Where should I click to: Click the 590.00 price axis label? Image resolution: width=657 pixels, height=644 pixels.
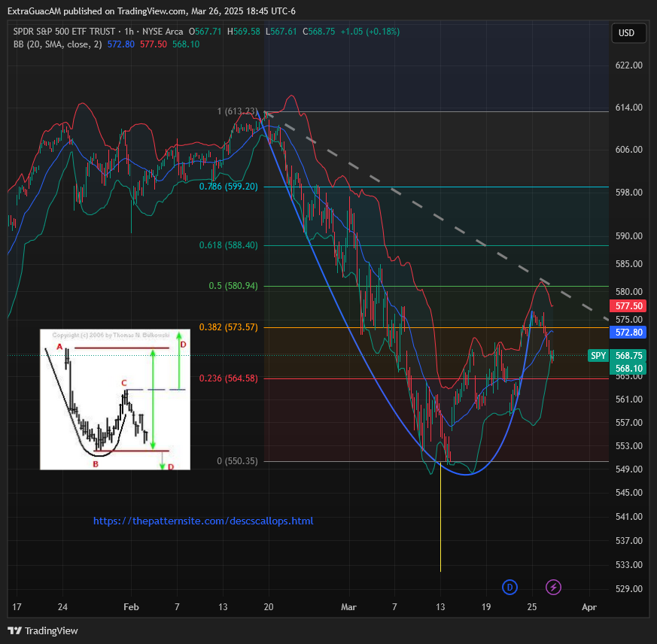coord(628,236)
